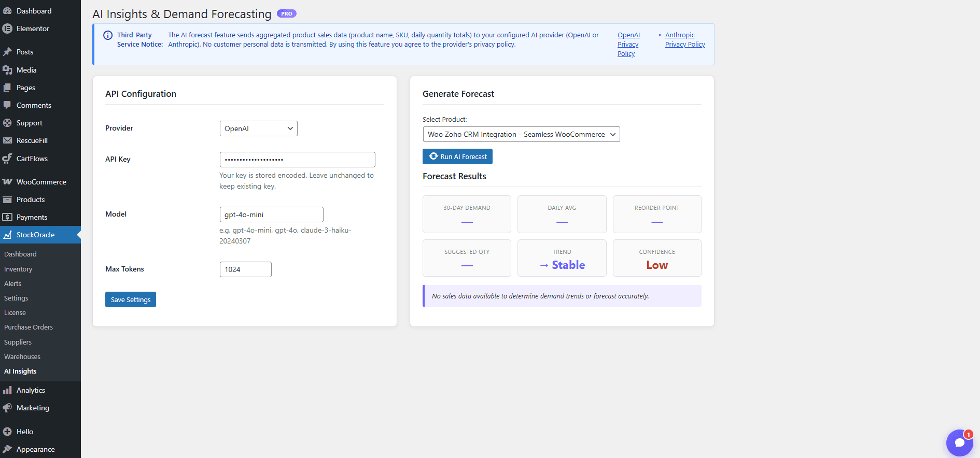Screen dimensions: 980x458
Task: Click the Media library icon
Action: tap(7, 70)
